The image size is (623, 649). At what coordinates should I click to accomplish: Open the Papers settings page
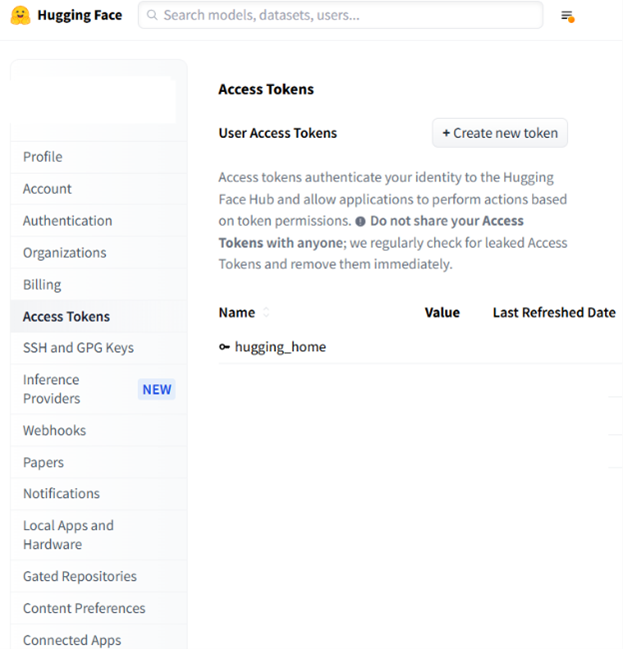[99, 462]
